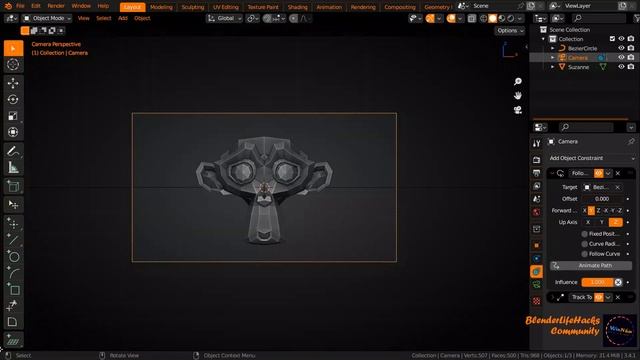Open the Window menu
Image resolution: width=640 pixels, height=360 pixels.
(x=81, y=6)
